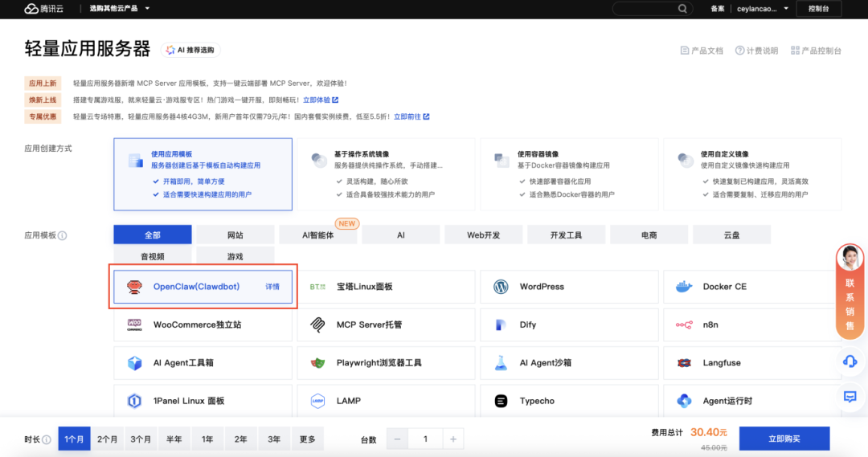Click the Typecho logo icon

501,401
